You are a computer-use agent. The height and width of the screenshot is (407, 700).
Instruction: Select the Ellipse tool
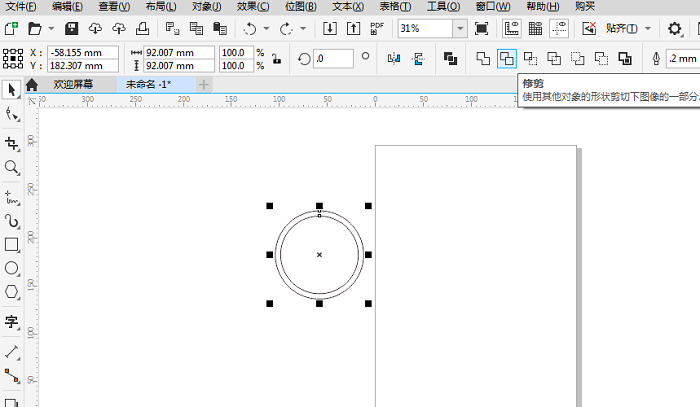[12, 269]
